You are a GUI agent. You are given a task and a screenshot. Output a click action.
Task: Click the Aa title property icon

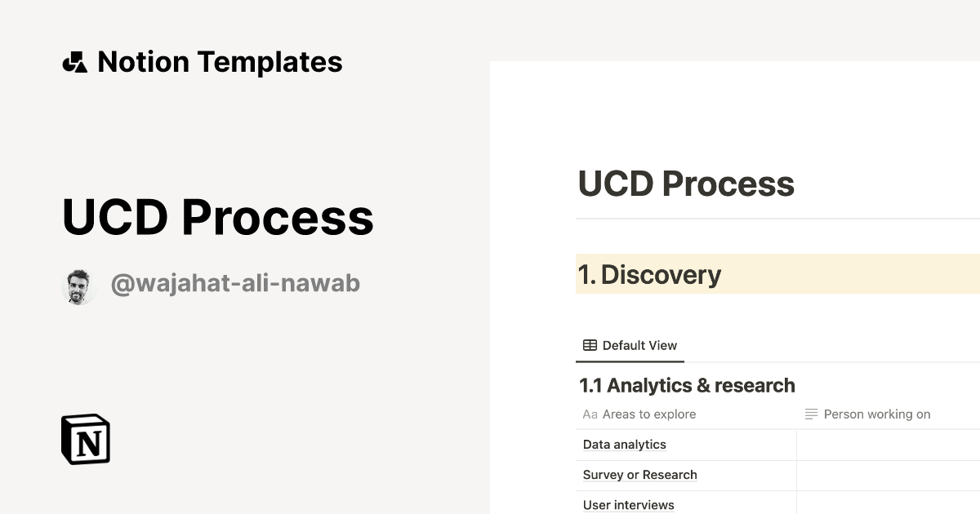(589, 414)
